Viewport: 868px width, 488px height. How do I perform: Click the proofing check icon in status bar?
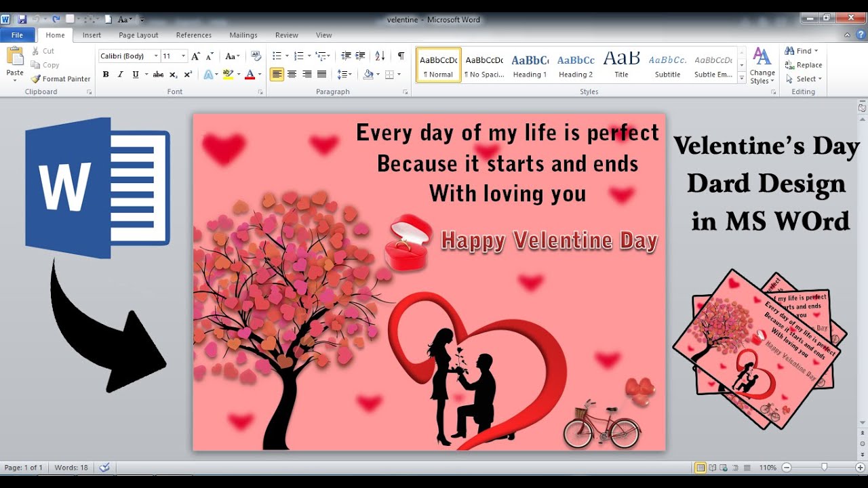click(x=104, y=468)
